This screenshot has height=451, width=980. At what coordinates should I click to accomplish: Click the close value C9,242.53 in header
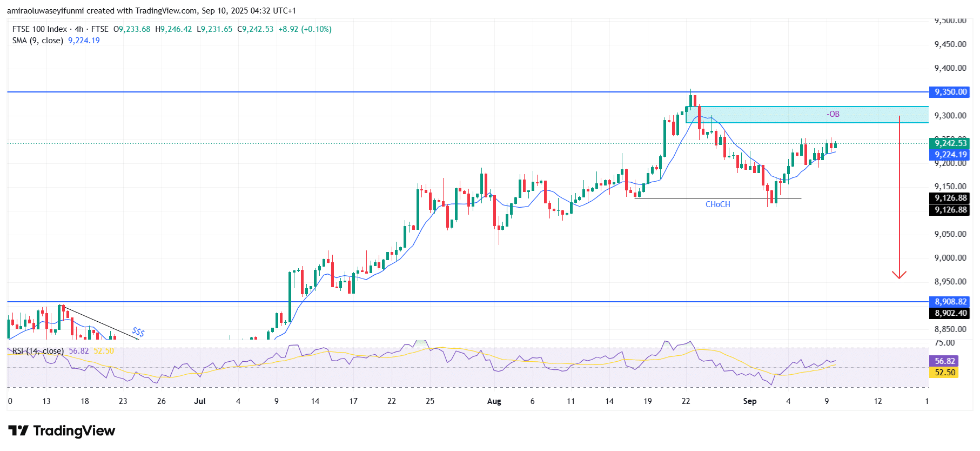click(x=256, y=29)
